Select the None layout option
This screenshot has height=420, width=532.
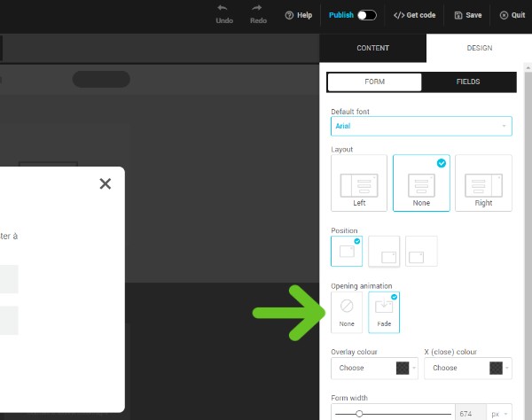tap(421, 183)
